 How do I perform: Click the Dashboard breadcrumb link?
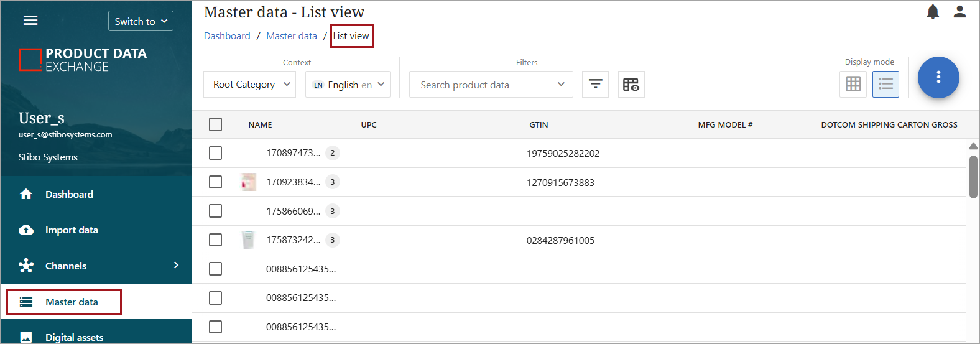tap(227, 36)
